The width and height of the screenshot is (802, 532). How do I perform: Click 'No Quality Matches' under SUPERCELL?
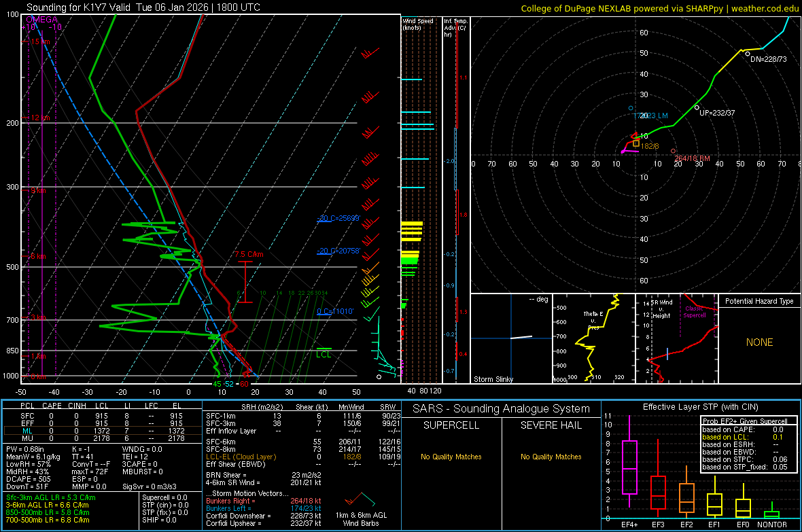[451, 457]
